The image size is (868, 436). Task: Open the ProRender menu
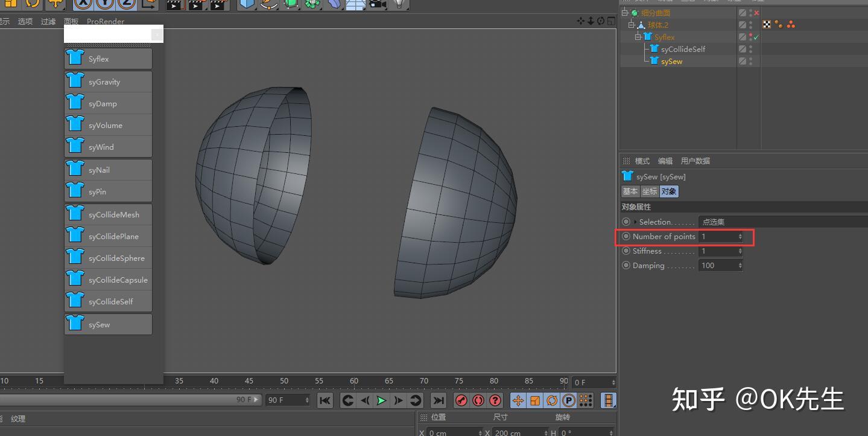pos(104,21)
